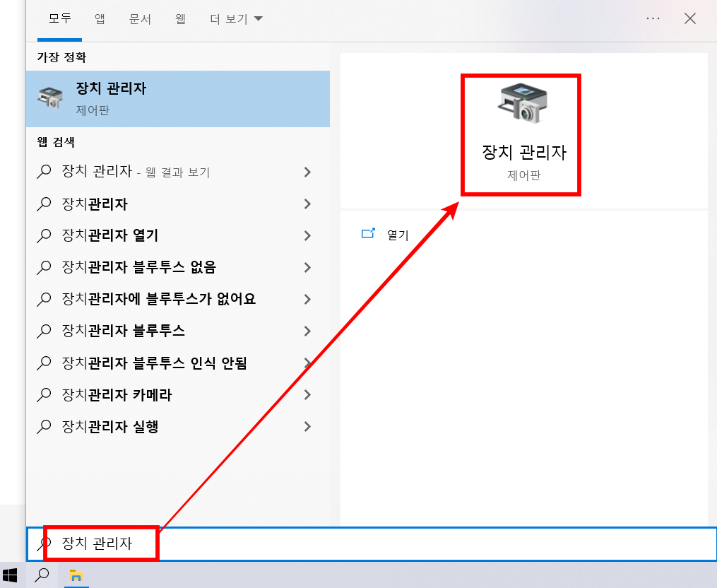The image size is (717, 588).
Task: Click search icon beside '장치관리자 카메라'
Action: [x=44, y=395]
